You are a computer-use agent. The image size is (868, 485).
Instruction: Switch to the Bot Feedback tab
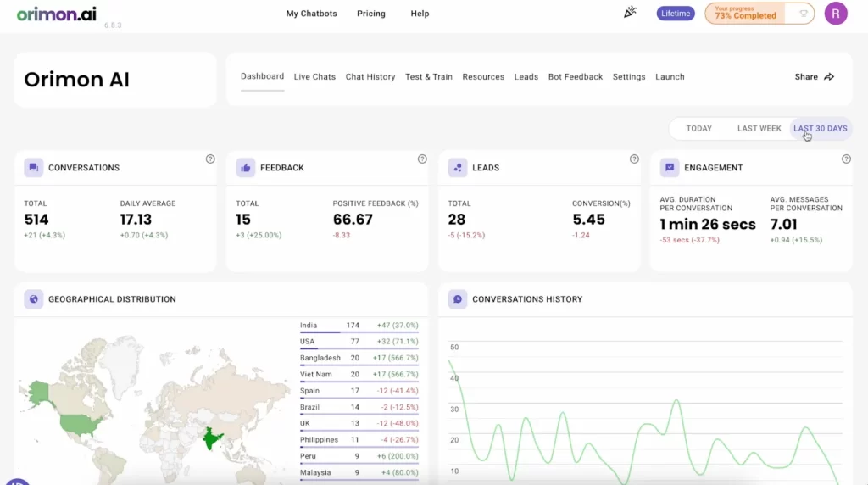click(576, 77)
